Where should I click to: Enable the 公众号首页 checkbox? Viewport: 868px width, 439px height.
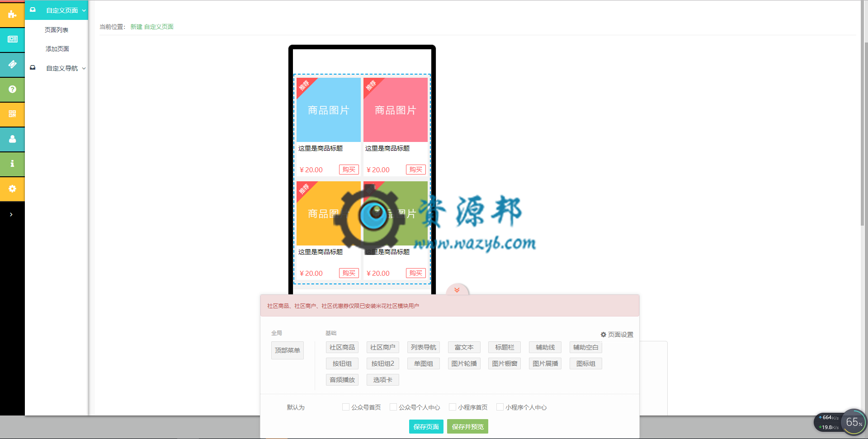click(346, 407)
